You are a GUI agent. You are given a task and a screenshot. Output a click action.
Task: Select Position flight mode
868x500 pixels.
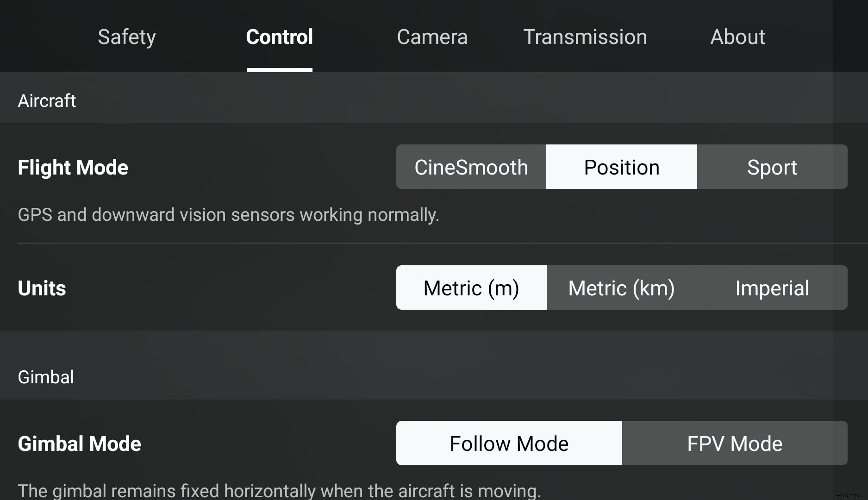622,167
